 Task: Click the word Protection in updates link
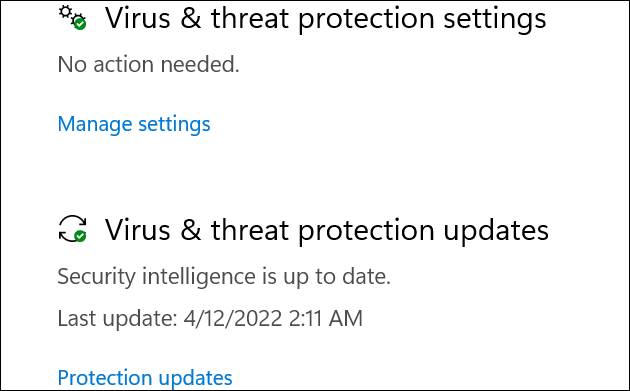104,378
